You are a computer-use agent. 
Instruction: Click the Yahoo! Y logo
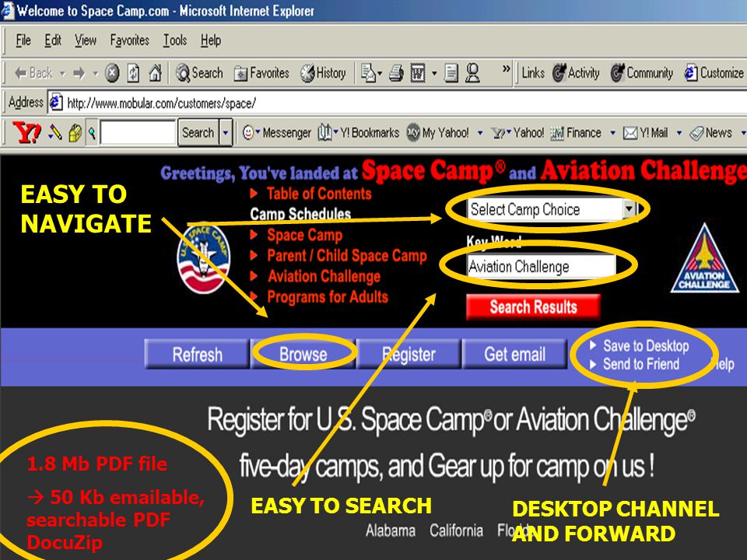[26, 132]
